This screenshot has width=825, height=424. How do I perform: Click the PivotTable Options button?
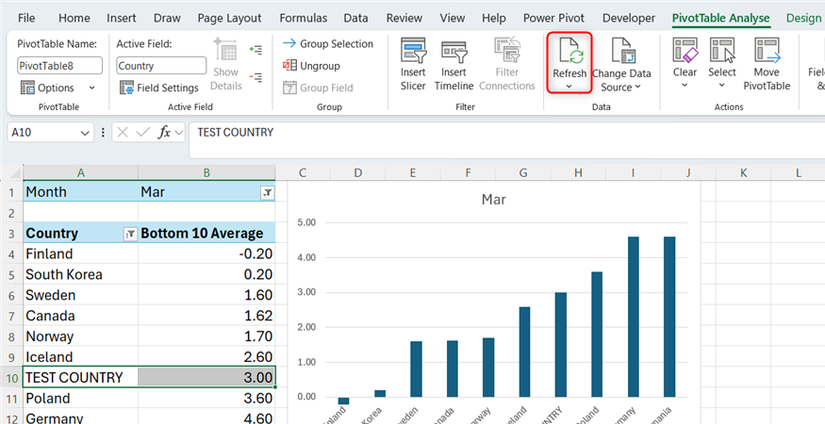point(48,88)
